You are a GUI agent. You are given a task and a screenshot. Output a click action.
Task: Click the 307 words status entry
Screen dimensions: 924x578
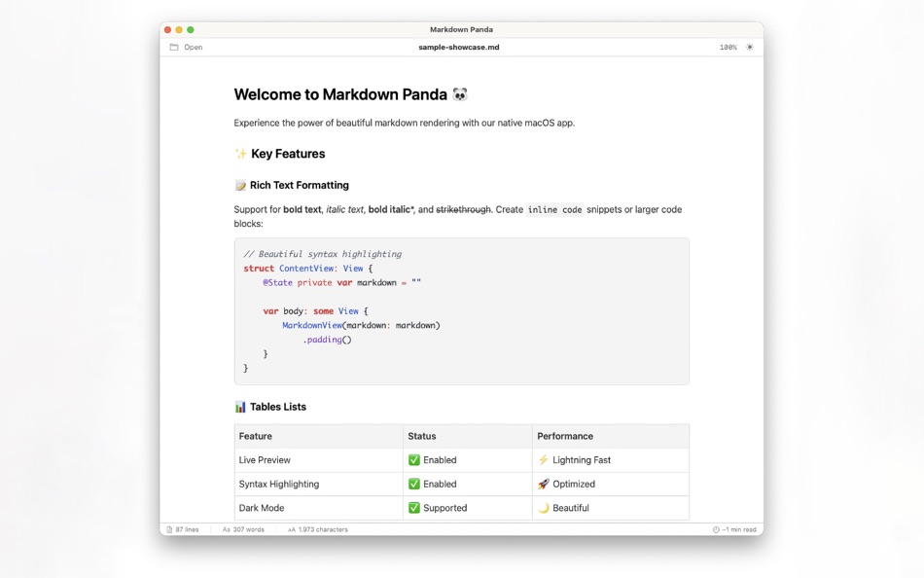coord(243,529)
